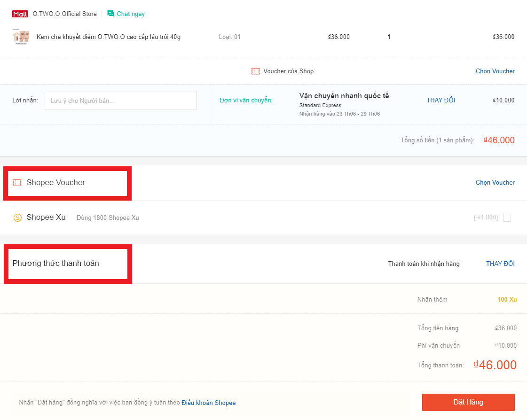Click the Shopee Xu coin icon

coord(17,218)
